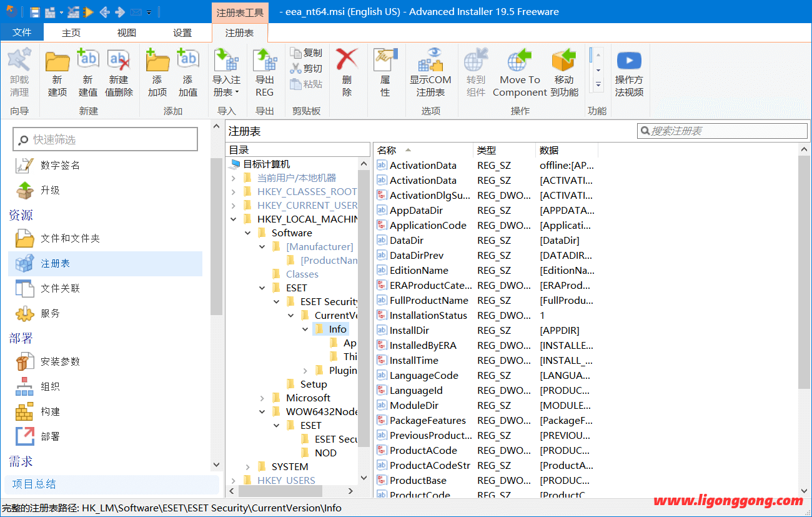Viewport: 812px width, 517px height.
Task: Expand the SYSTEM tree node
Action: tap(248, 467)
